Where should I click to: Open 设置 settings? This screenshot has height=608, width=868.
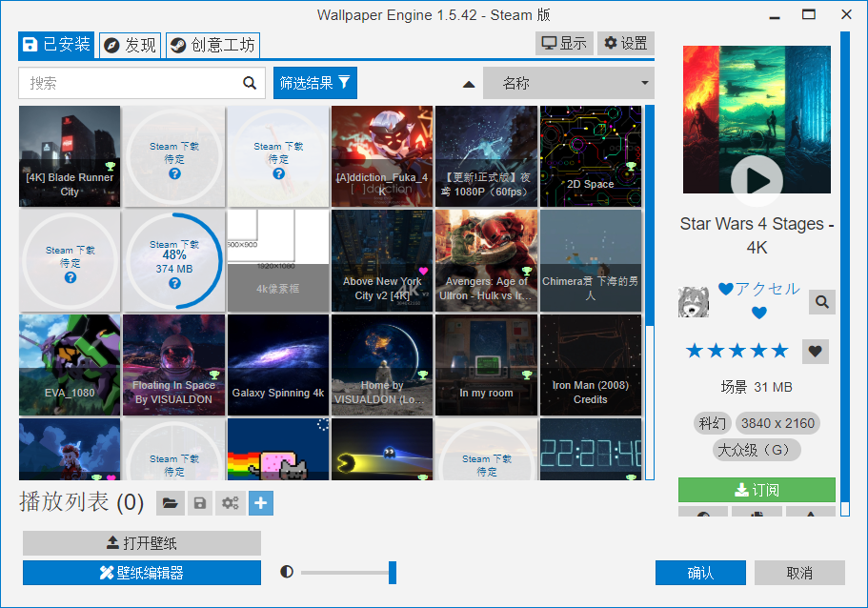626,43
